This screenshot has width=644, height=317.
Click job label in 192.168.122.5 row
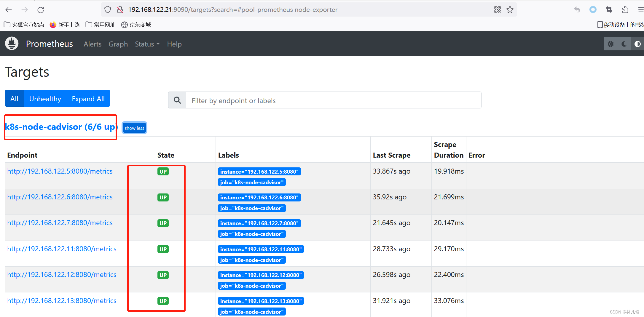click(252, 182)
